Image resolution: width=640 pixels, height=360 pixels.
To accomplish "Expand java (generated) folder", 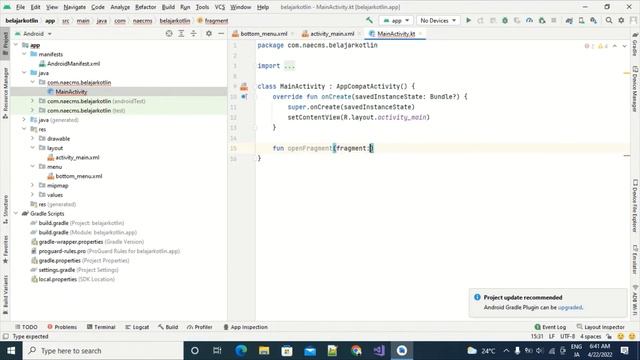I will click(x=24, y=120).
